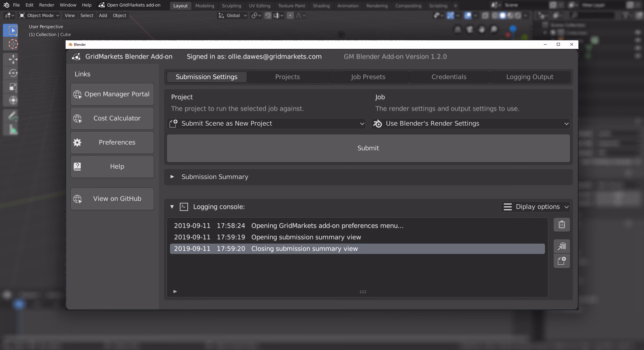Switch to the Modeling workspace tab
The image size is (644, 350).
[205, 6]
